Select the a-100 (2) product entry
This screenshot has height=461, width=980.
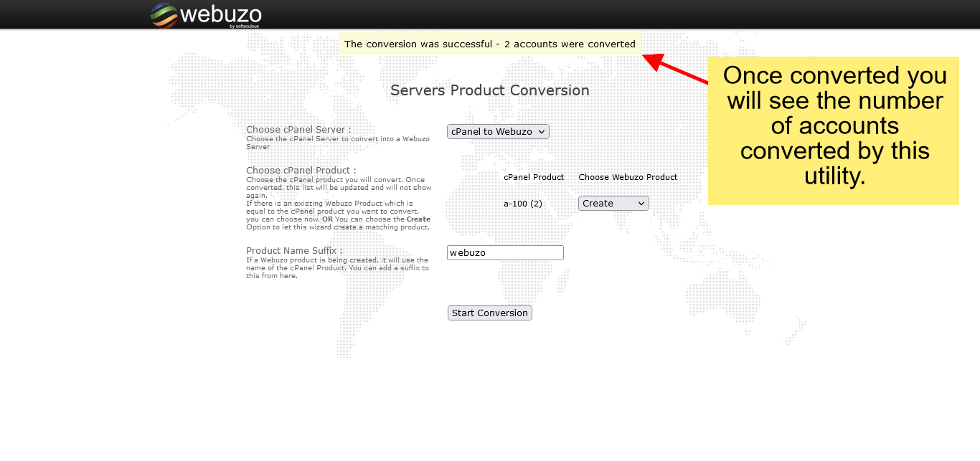tap(522, 204)
